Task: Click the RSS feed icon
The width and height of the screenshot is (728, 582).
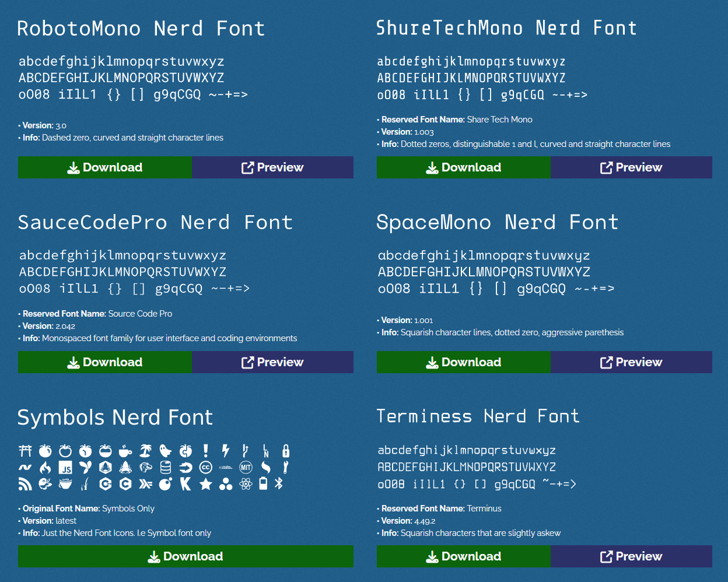Action: click(25, 484)
